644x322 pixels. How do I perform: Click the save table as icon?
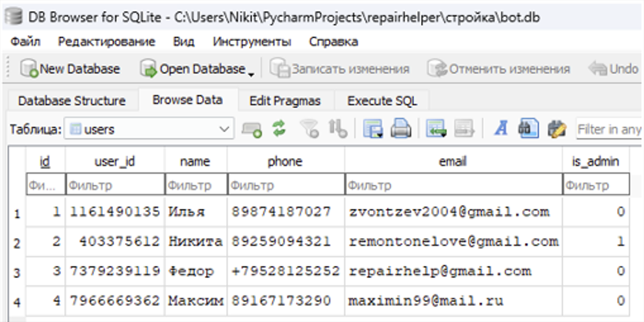coord(373,129)
